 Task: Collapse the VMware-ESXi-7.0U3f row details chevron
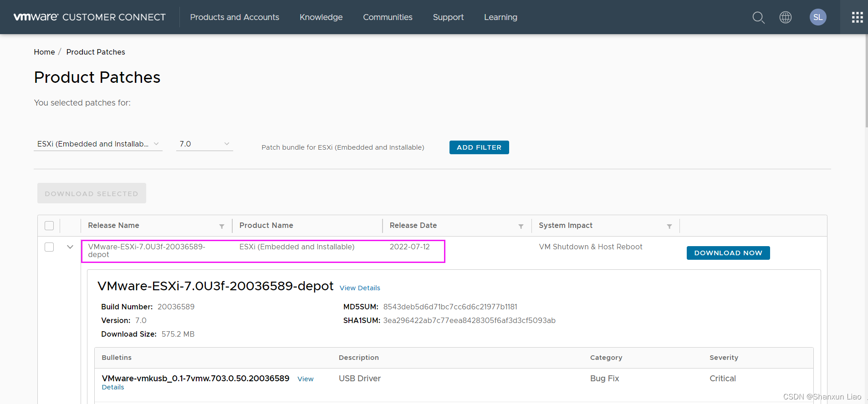coord(70,247)
